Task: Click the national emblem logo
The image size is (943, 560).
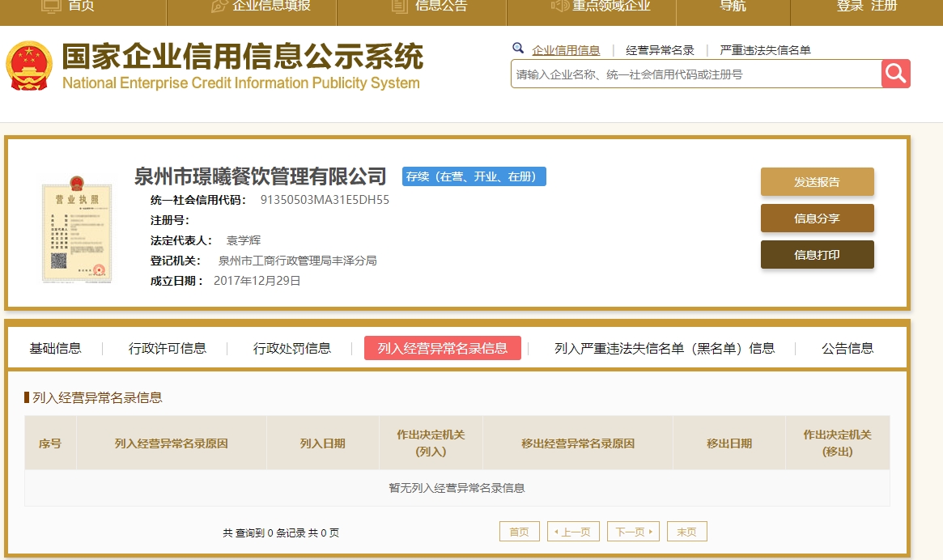Action: (29, 66)
